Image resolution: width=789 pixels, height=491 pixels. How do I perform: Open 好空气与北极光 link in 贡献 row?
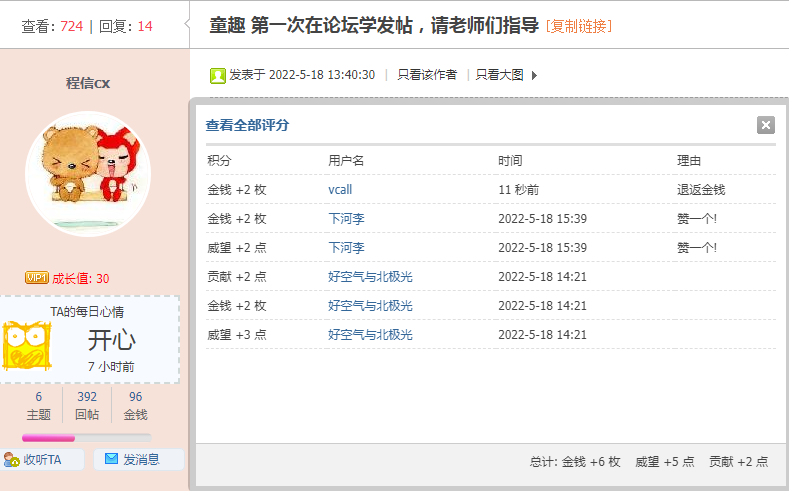click(x=370, y=276)
